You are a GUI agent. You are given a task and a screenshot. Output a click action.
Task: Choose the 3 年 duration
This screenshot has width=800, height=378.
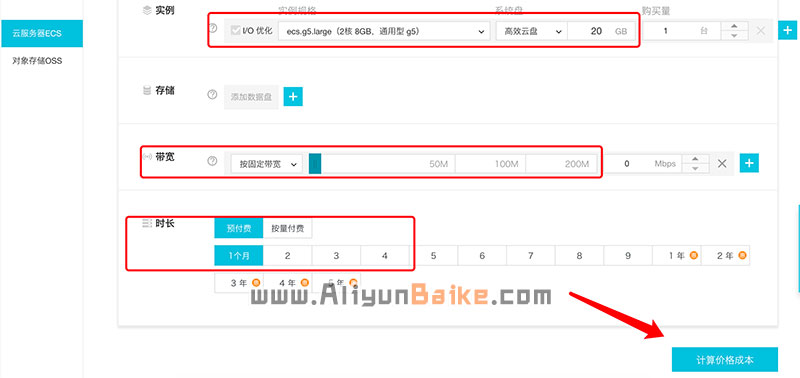click(x=239, y=283)
